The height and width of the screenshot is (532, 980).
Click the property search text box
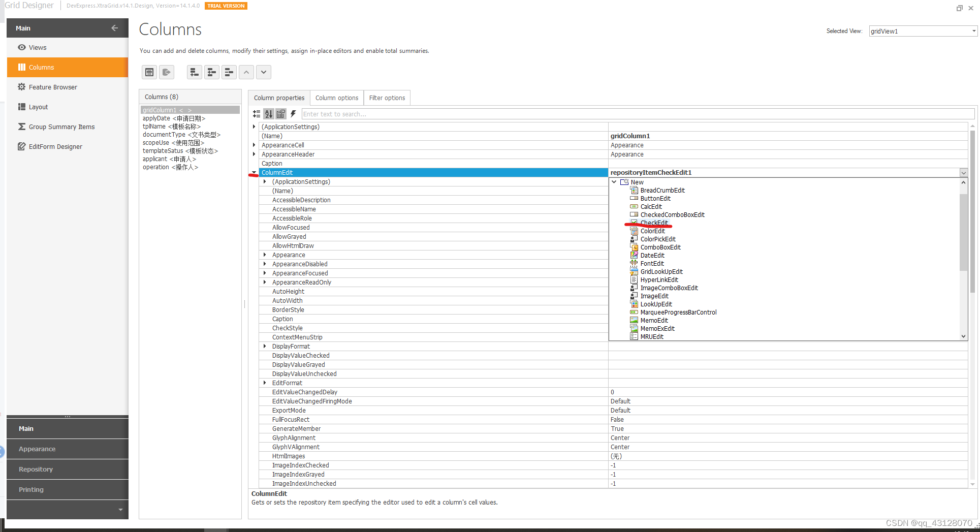coord(638,114)
